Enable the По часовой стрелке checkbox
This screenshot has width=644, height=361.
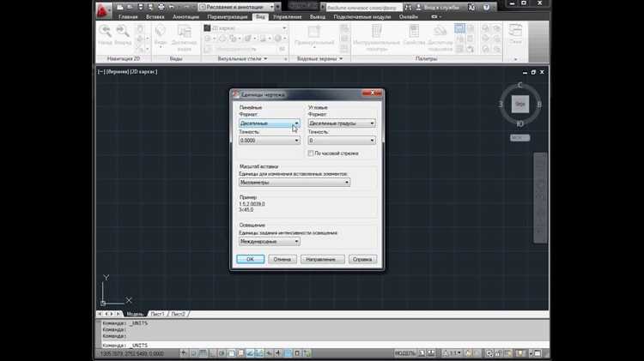(312, 153)
